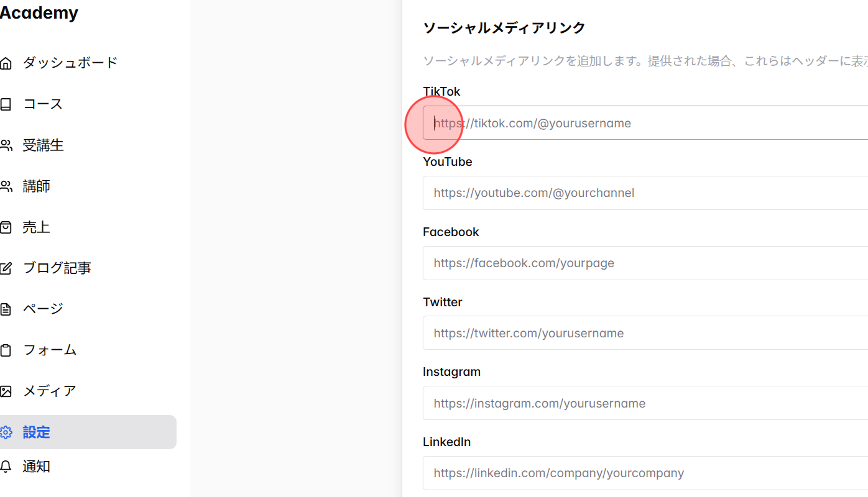
Task: Click the Facebook page URL field
Action: (560, 263)
